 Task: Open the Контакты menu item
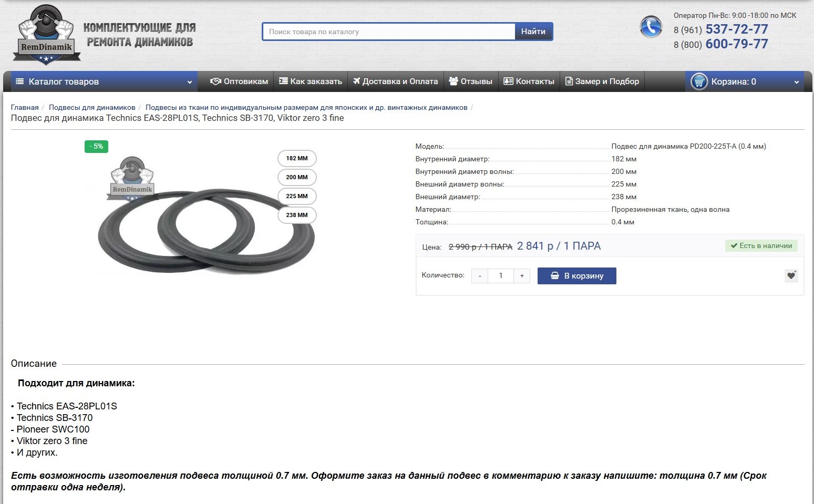click(x=529, y=81)
